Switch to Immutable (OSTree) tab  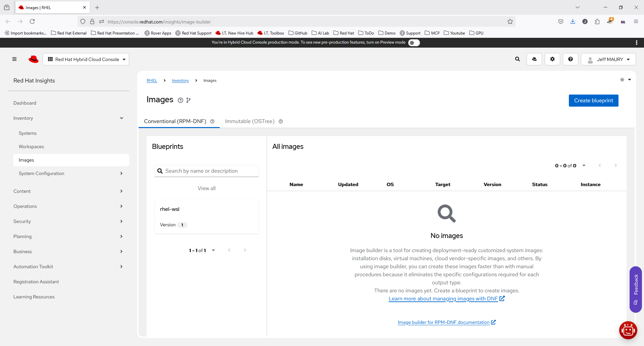pos(250,121)
